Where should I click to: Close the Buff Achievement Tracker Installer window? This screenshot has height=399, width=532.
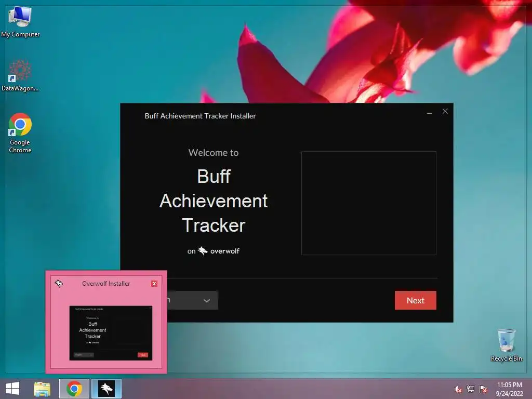[x=445, y=111]
